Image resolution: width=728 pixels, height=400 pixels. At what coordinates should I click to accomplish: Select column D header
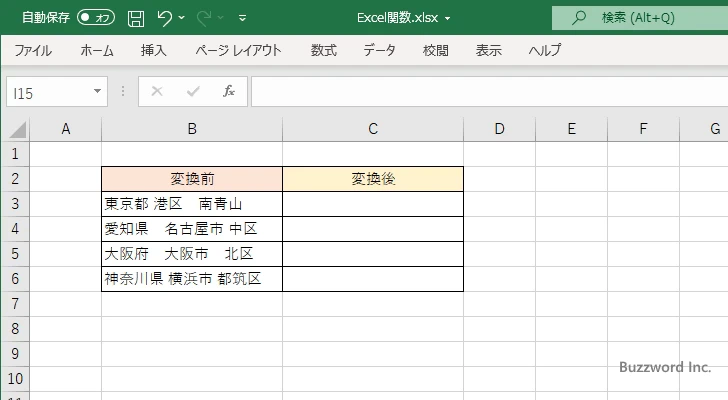(499, 129)
